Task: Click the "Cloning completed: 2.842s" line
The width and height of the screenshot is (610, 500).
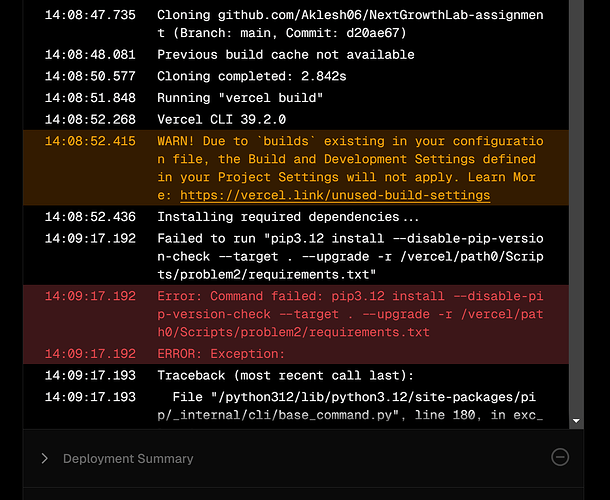Action: [296, 76]
